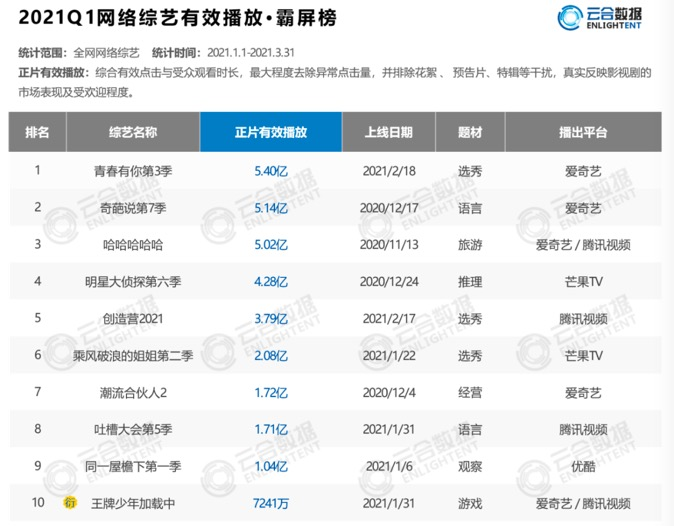The width and height of the screenshot is (674, 526).
Task: Click the date range 2021.1.1-2021.3.31
Action: click(x=251, y=53)
